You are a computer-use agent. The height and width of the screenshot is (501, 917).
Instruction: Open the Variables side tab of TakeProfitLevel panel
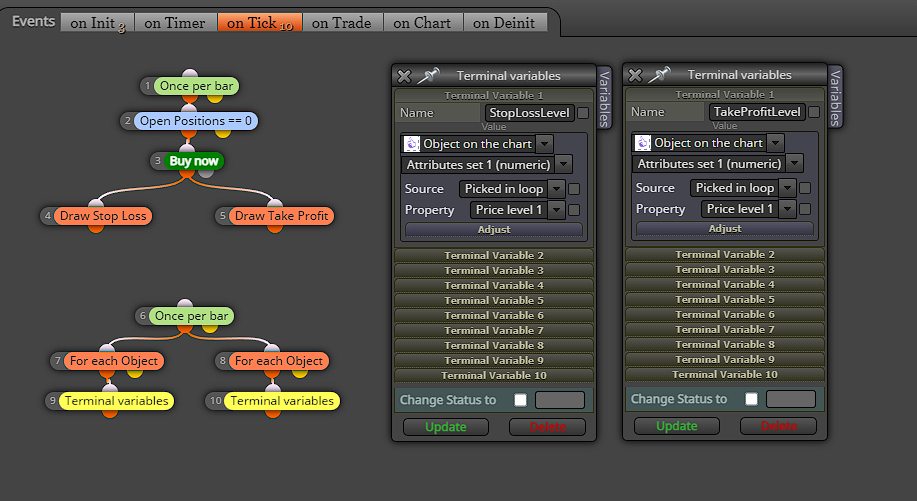coord(835,96)
